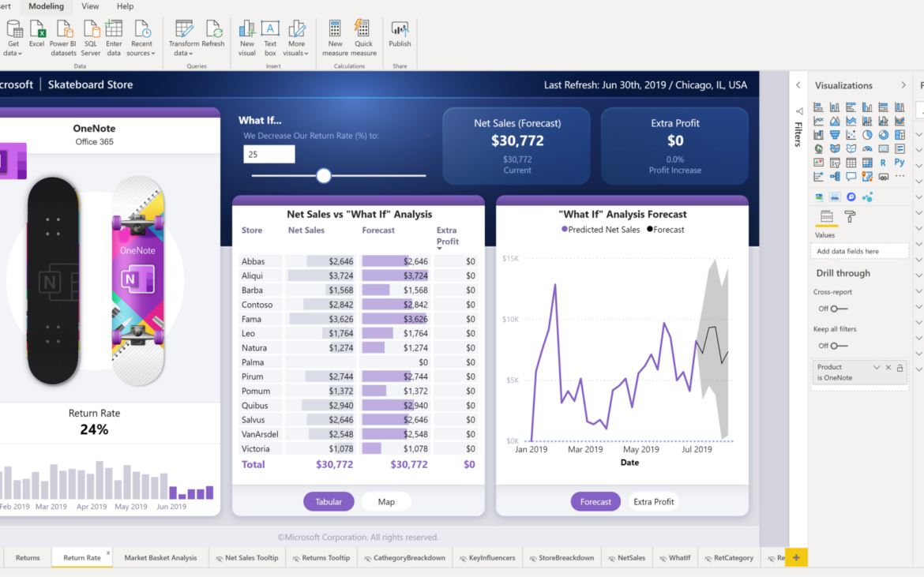Image resolution: width=924 pixels, height=577 pixels.
Task: Select the Pie chart visual
Action: pyautogui.click(x=867, y=135)
